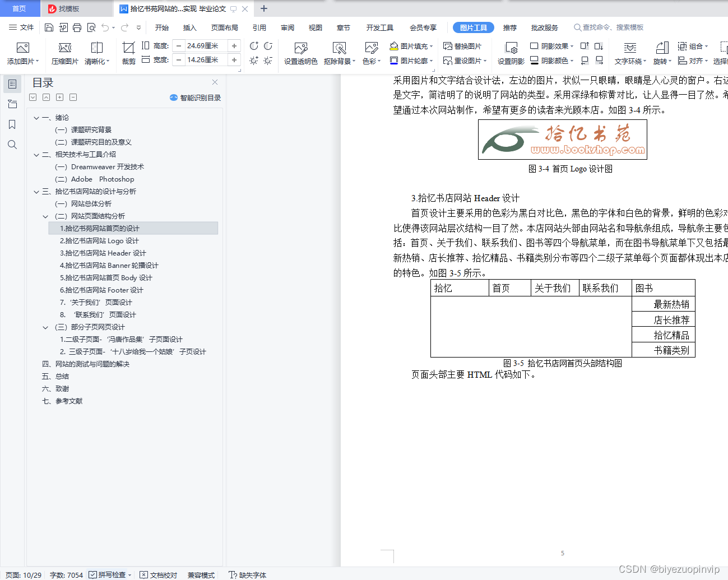The height and width of the screenshot is (580, 728).
Task: Click 设置阴影 shadow settings icon
Action: pyautogui.click(x=511, y=54)
